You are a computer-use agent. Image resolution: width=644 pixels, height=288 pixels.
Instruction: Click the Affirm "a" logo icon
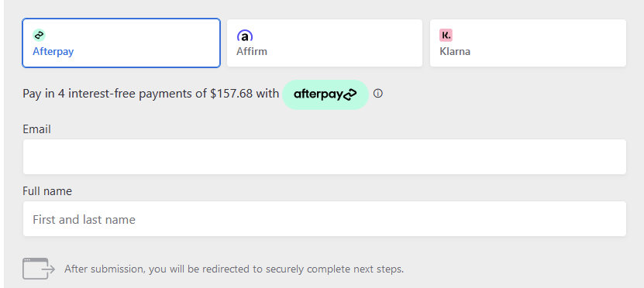click(x=245, y=36)
